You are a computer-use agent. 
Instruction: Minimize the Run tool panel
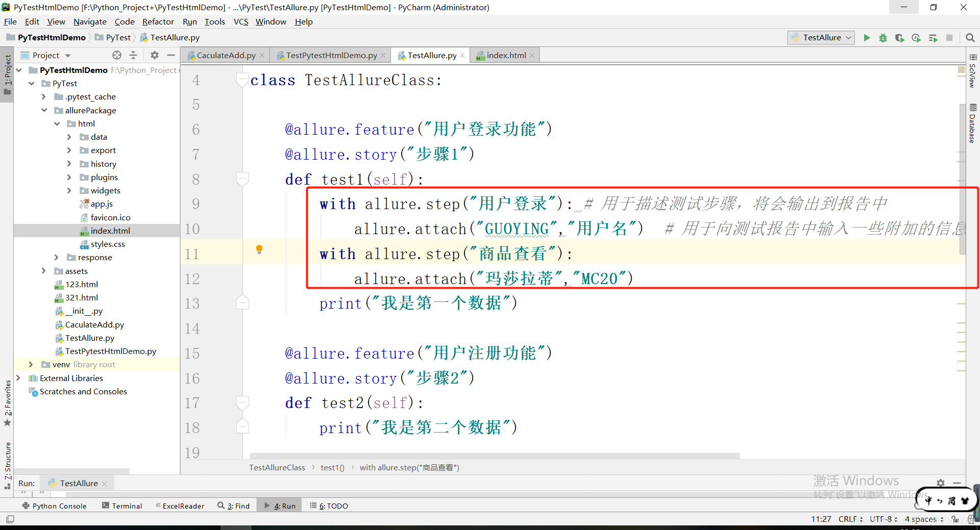coord(957,483)
